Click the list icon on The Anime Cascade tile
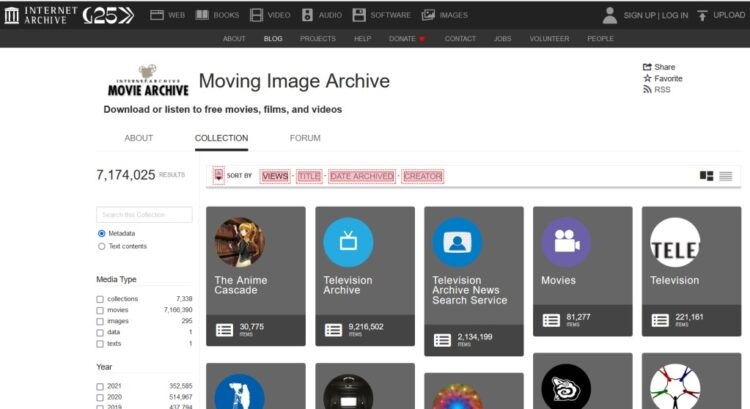 pos(224,330)
